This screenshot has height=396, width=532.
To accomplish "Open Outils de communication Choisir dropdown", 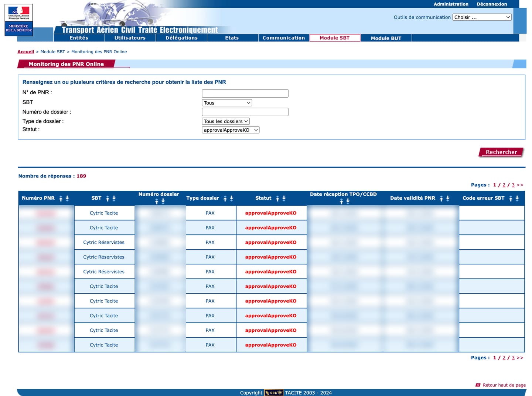I will point(482,17).
